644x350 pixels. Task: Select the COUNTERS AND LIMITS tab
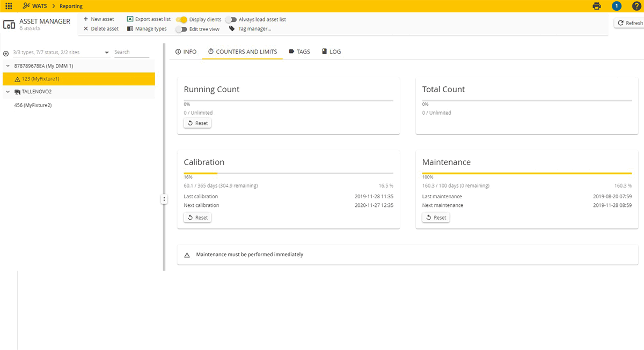[x=243, y=52]
